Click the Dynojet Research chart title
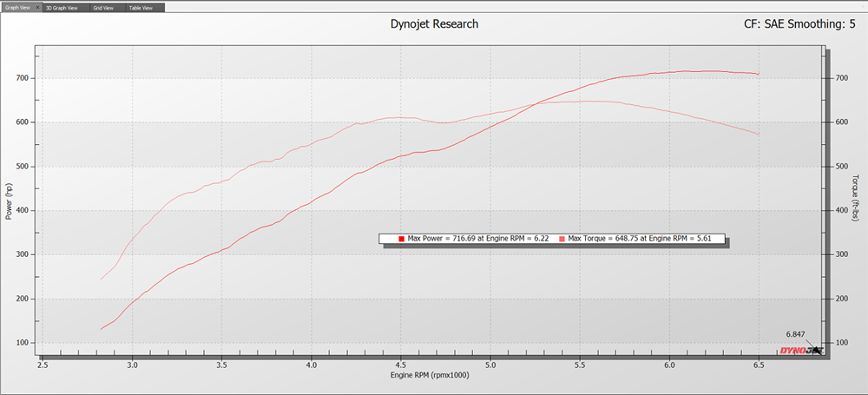This screenshot has height=395, width=868. coord(434,24)
